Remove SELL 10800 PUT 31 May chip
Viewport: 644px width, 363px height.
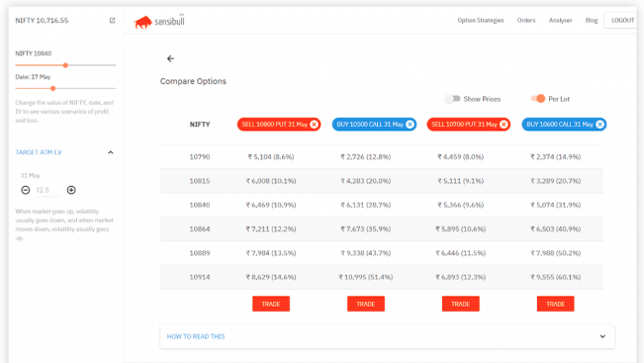point(315,124)
